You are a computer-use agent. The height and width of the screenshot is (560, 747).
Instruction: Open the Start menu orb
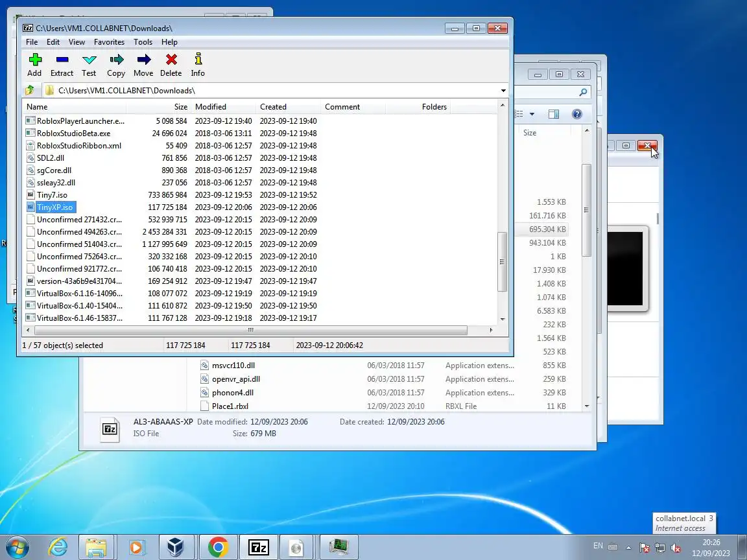coord(18,547)
